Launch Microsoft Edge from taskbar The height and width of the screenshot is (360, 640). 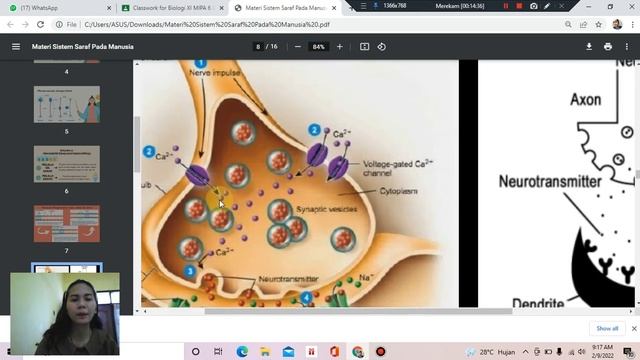pos(242,351)
